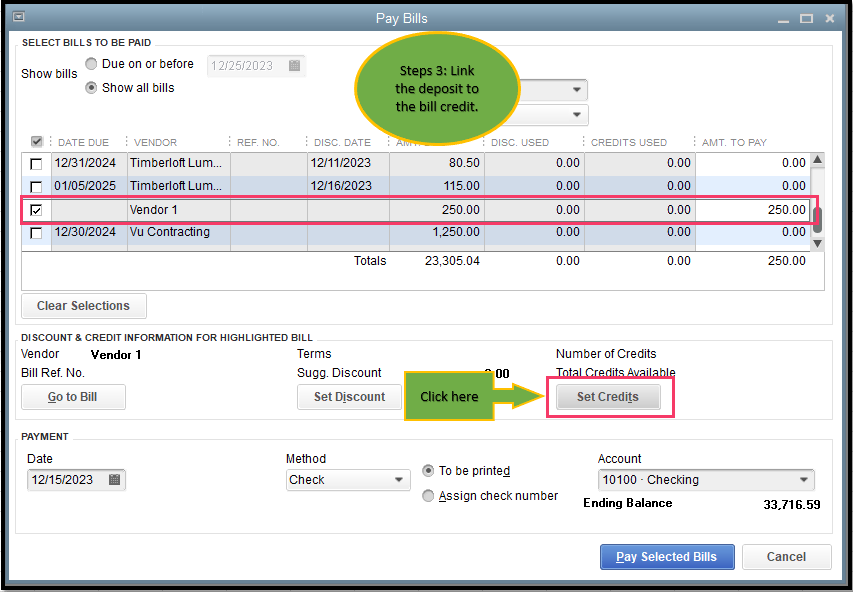The image size is (853, 592).
Task: Click the 12/11/2023 discount date cell
Action: click(x=348, y=163)
